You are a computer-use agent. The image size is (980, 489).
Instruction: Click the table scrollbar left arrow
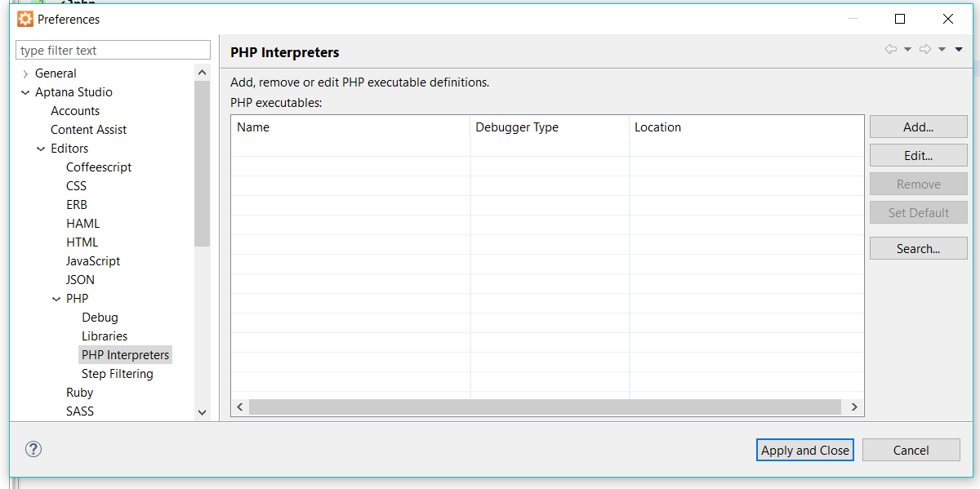click(x=240, y=407)
